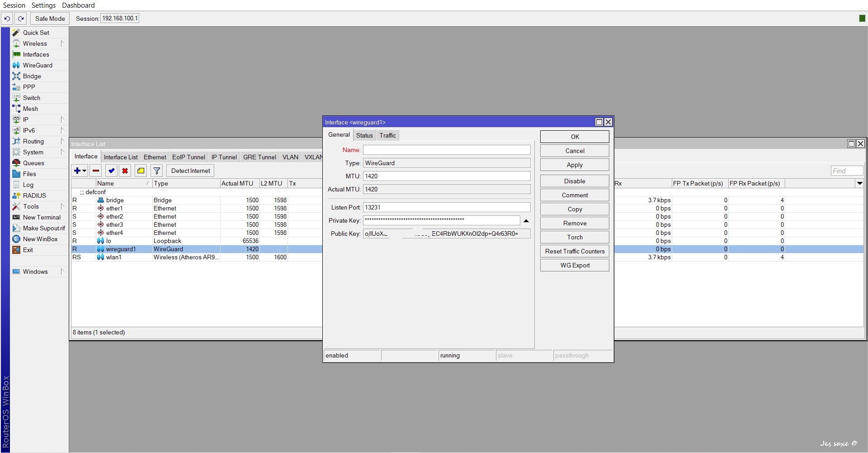Image resolution: width=868 pixels, height=453 pixels.
Task: Open GRE Tunnel tab
Action: [x=259, y=157]
